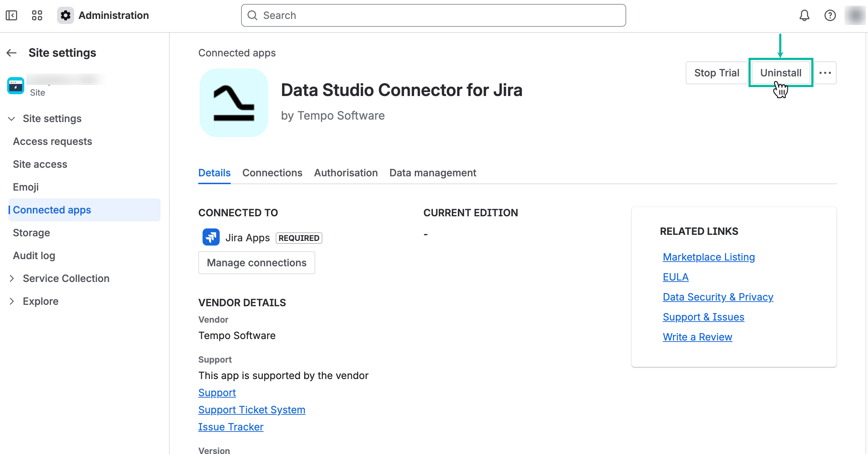868x454 pixels.
Task: Open Storage in sidebar
Action: [31, 233]
